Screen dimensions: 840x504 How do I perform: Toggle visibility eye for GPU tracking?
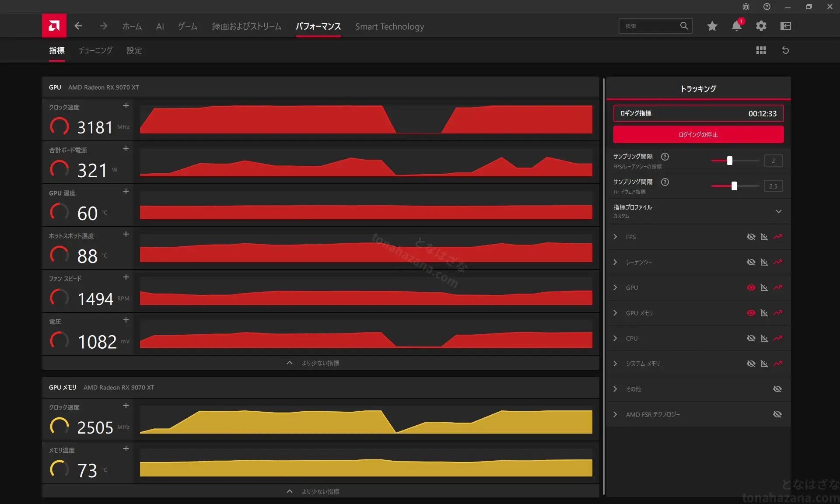point(751,287)
